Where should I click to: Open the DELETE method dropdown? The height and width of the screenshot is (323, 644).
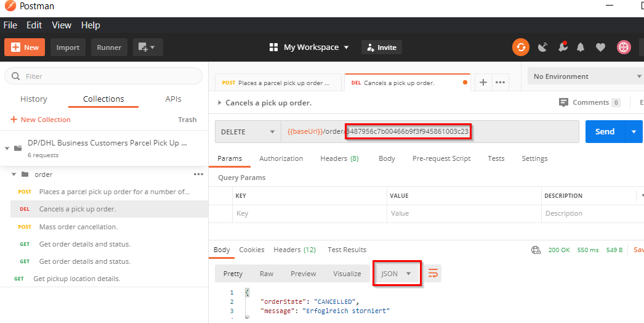click(248, 131)
